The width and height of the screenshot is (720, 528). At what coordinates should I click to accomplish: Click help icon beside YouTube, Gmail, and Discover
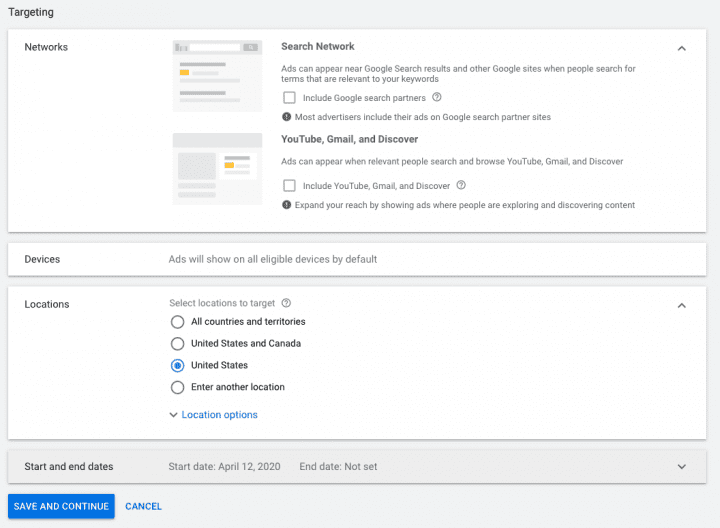[x=461, y=185]
